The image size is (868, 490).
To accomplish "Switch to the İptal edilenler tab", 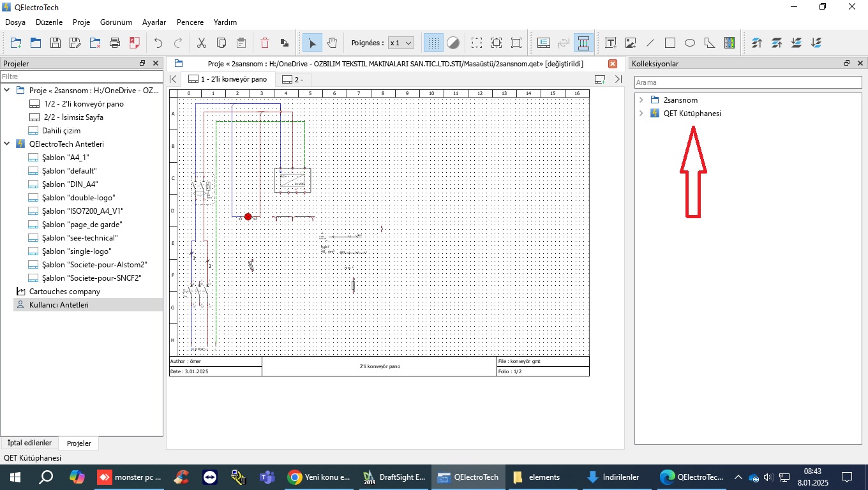I will [x=29, y=443].
